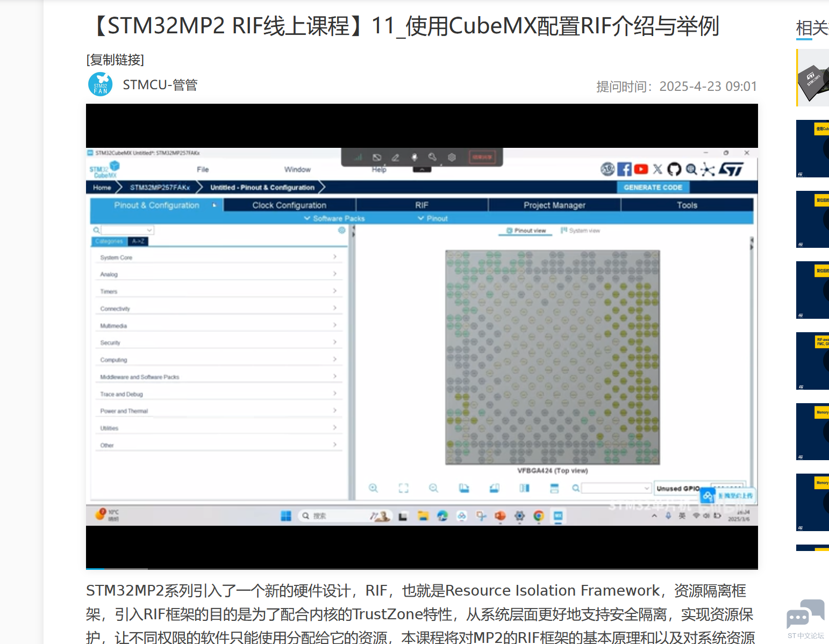Click the GENERATE CODE button
829x644 pixels.
[653, 187]
